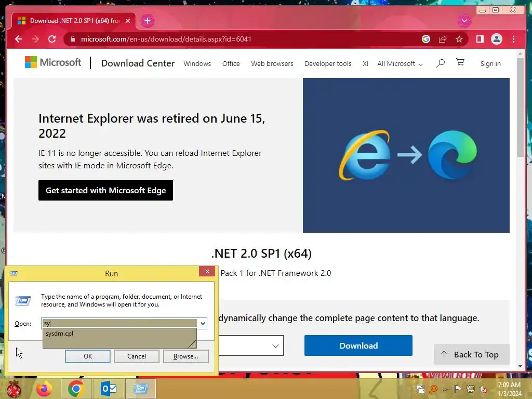Open the Web browsers menu item
Image resolution: width=532 pixels, height=399 pixels.
pos(272,63)
